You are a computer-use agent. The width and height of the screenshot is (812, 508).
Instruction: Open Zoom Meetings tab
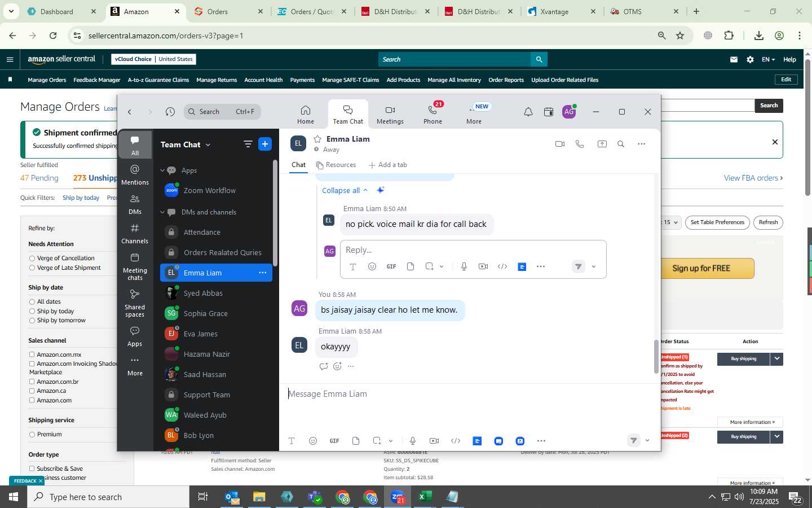click(x=390, y=115)
